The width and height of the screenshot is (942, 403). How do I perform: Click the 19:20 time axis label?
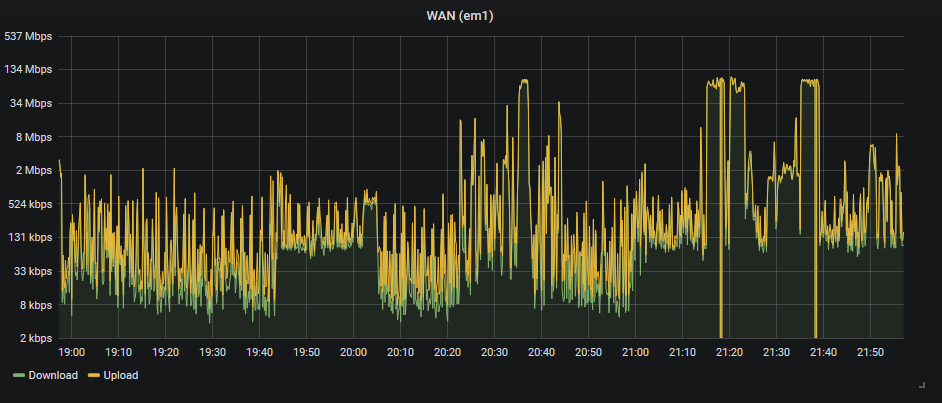165,353
